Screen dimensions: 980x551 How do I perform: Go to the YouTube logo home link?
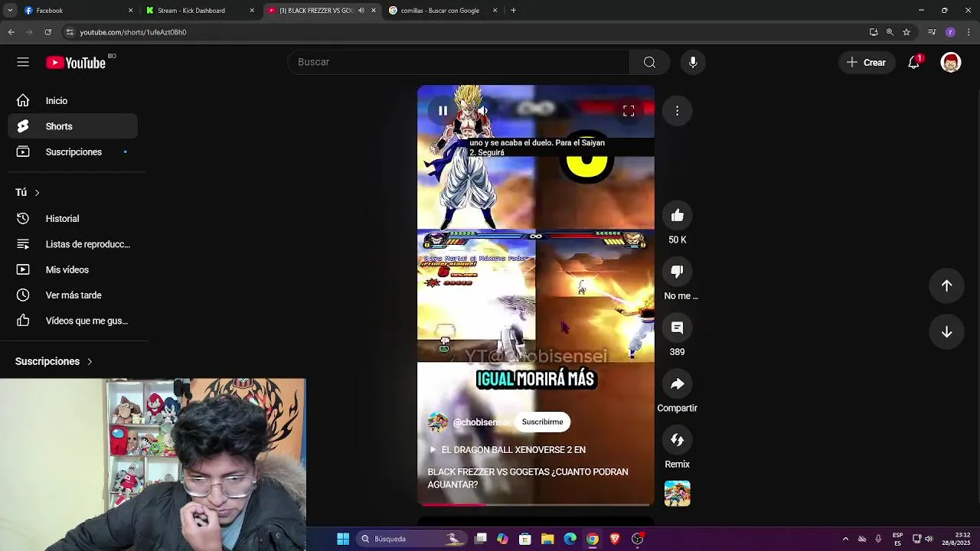click(76, 63)
